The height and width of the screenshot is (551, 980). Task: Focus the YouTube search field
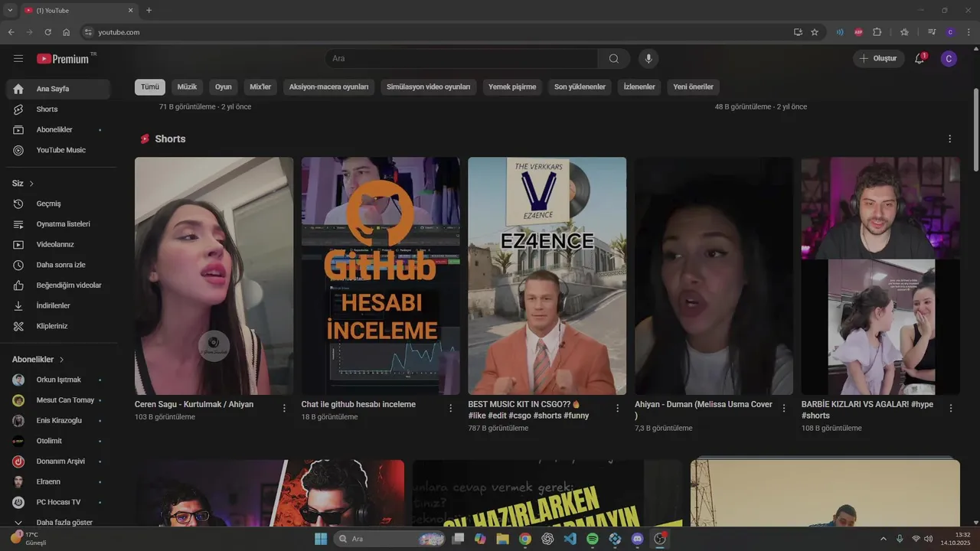pyautogui.click(x=461, y=59)
